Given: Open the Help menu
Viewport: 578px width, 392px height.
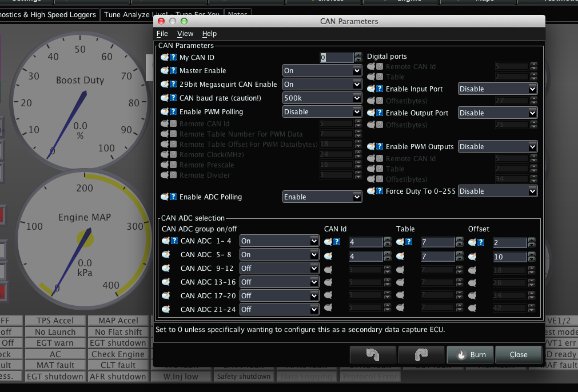Looking at the screenshot, I should pyautogui.click(x=209, y=34).
